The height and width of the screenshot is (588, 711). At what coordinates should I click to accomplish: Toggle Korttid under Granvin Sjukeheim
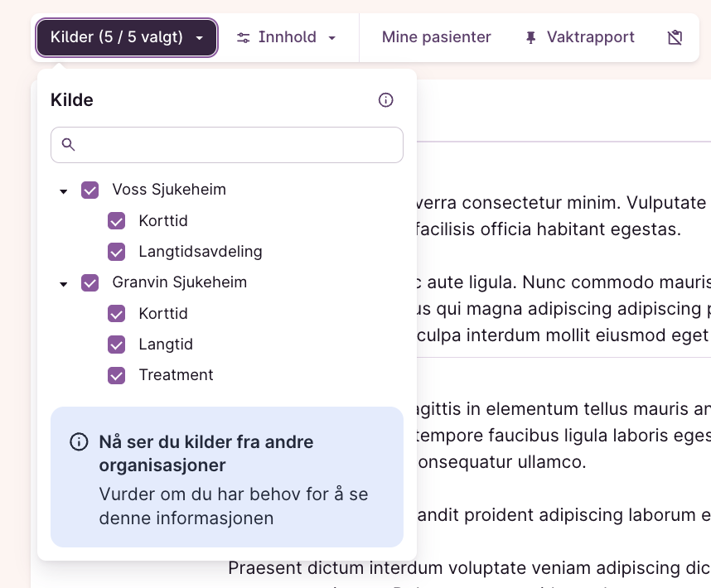point(117,314)
